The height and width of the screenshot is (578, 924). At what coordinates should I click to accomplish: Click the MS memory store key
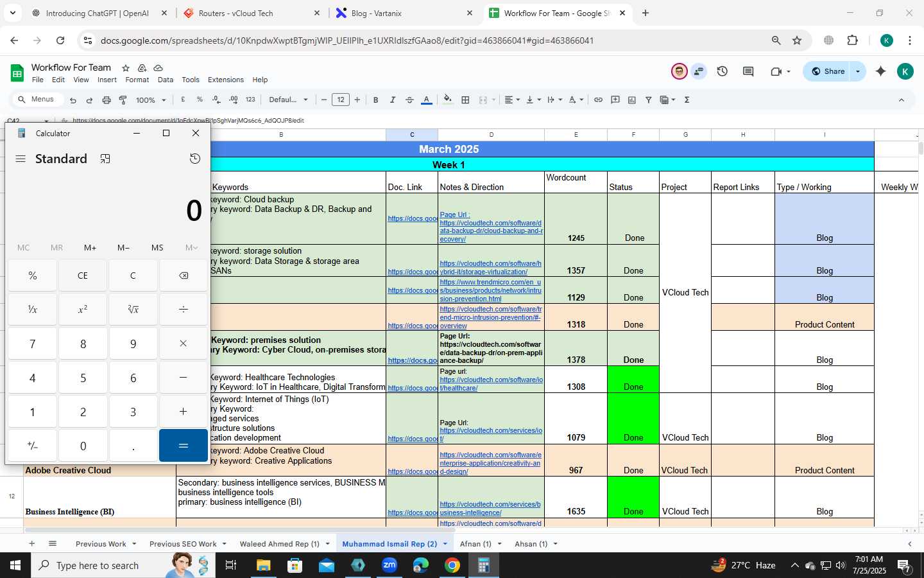coord(157,247)
